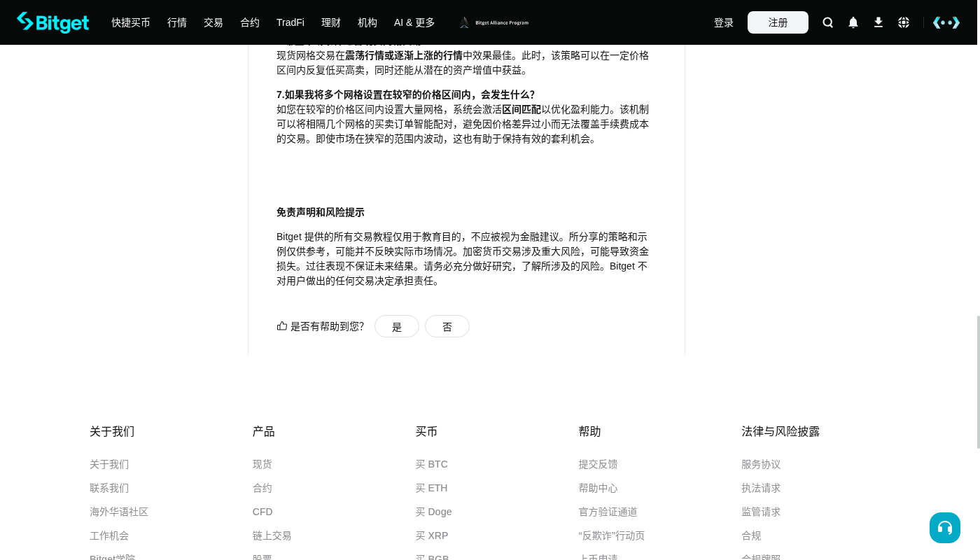Image resolution: width=980 pixels, height=560 pixels.
Task: Click the 买 BTC link
Action: [x=432, y=464]
